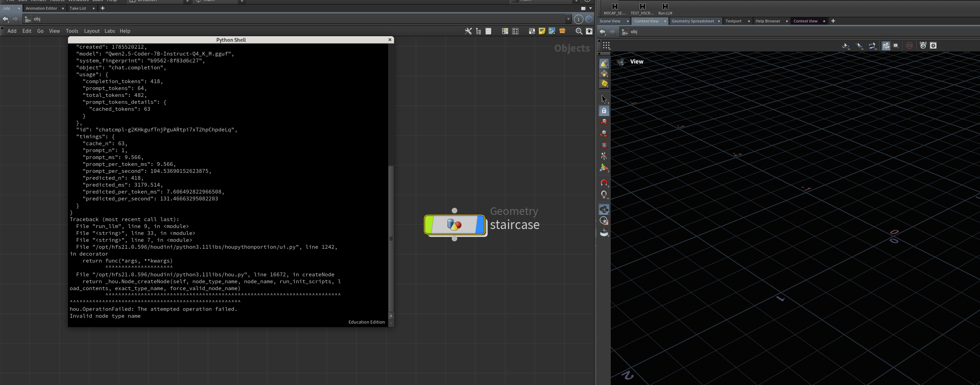
Task: Open the Textport tab
Action: tap(733, 21)
